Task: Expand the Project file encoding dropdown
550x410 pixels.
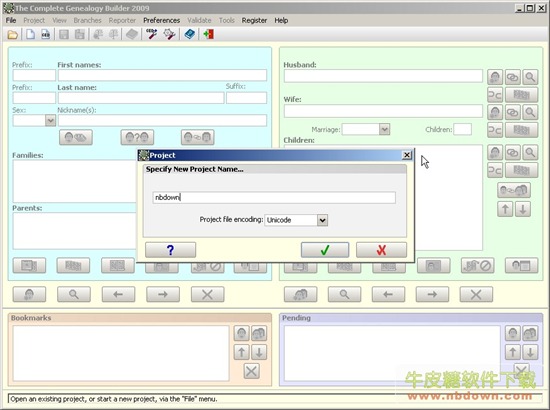Action: [x=322, y=220]
